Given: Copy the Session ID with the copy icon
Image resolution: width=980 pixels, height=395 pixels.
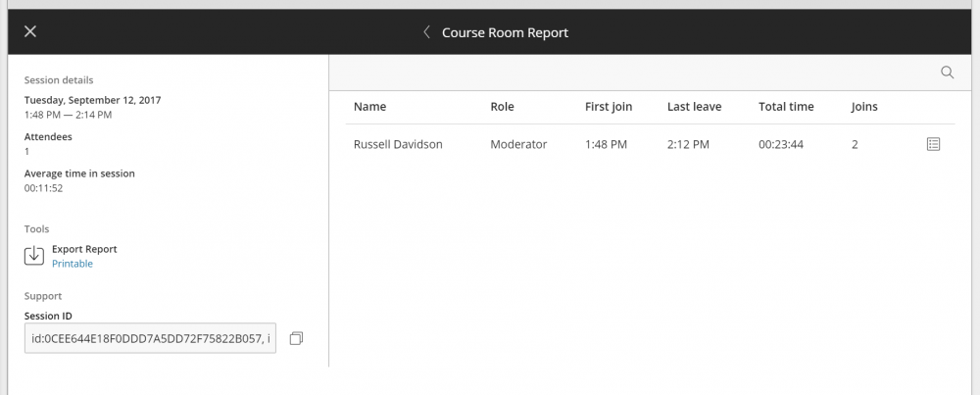Looking at the screenshot, I should [296, 338].
